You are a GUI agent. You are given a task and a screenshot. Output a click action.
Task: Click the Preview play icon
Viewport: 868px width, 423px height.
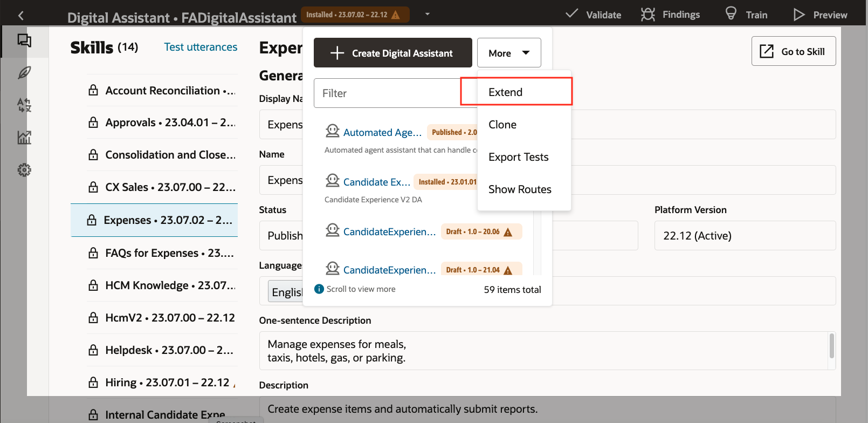(x=798, y=15)
